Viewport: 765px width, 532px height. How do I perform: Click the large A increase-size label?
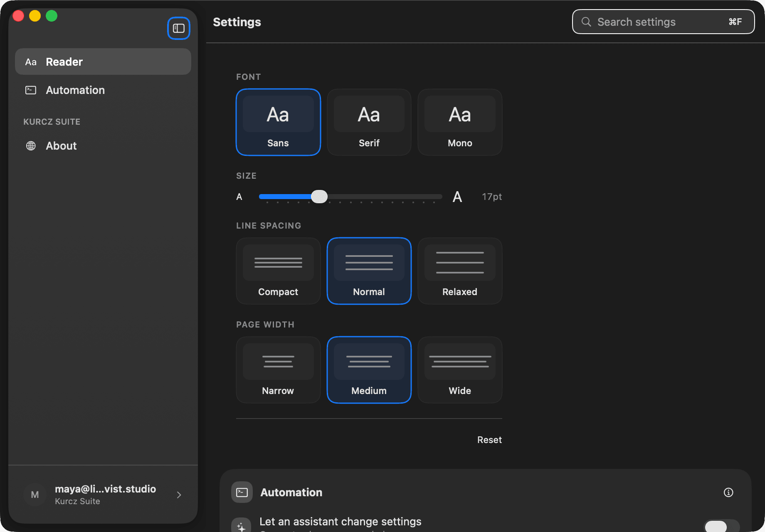457,197
